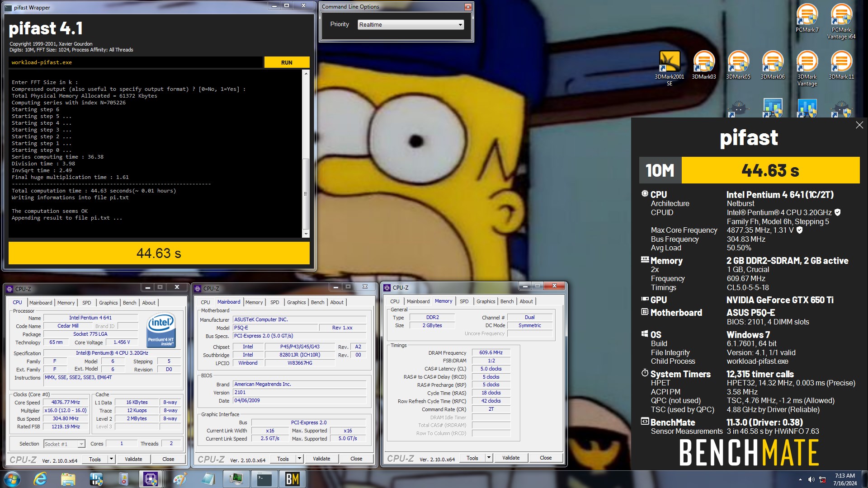Screen dimensions: 868x488
Task: Click Validate in the Memory CPU-Z window
Action: point(511,458)
